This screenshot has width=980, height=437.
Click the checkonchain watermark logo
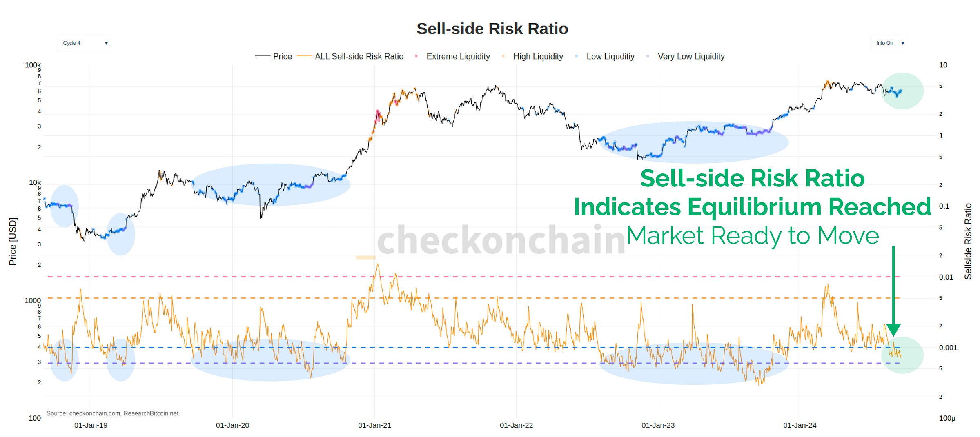pyautogui.click(x=502, y=242)
